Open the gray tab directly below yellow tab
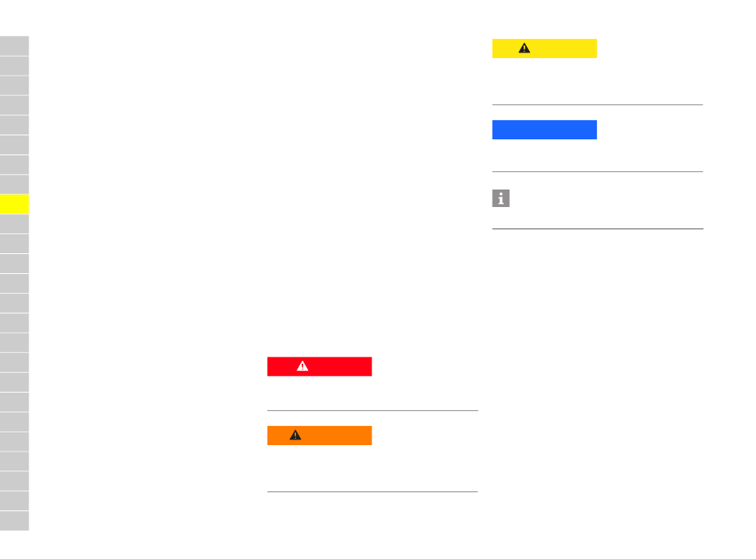The image size is (756, 559). tap(14, 224)
